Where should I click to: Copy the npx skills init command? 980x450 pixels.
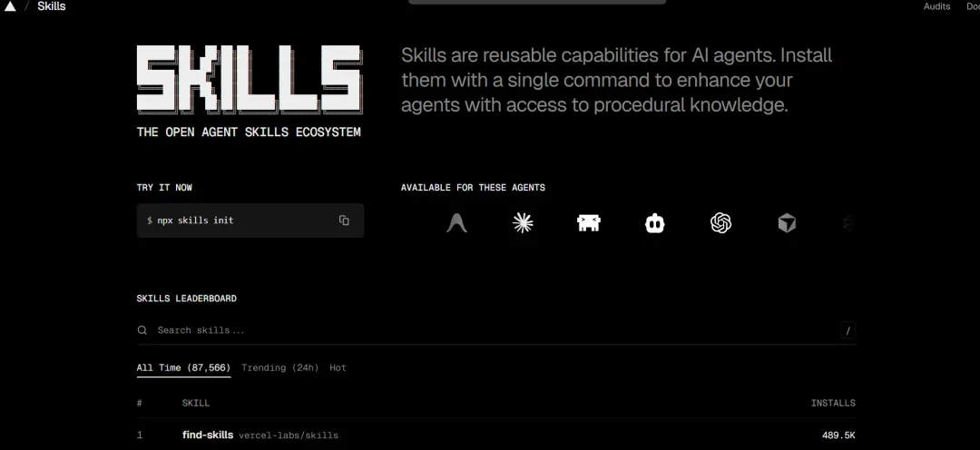[x=344, y=220]
